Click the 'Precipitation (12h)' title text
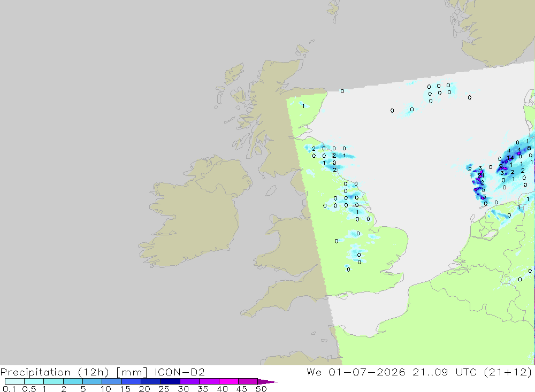 pos(55,372)
